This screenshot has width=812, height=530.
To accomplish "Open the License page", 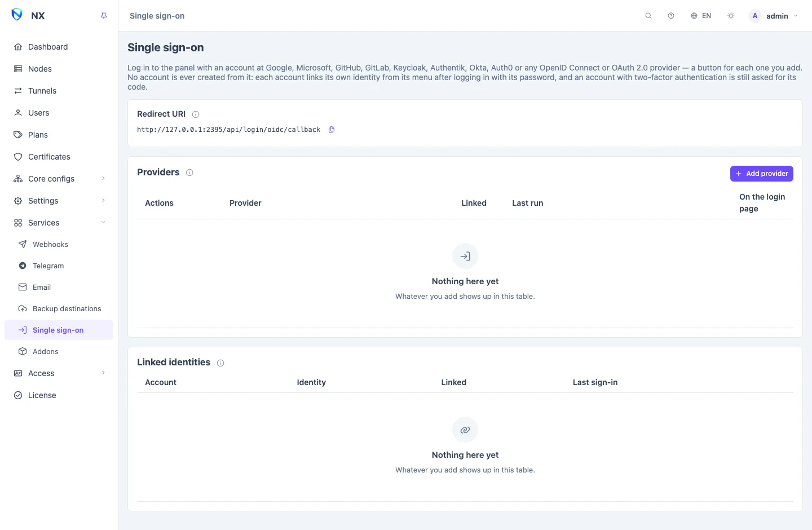I will (x=59, y=395).
